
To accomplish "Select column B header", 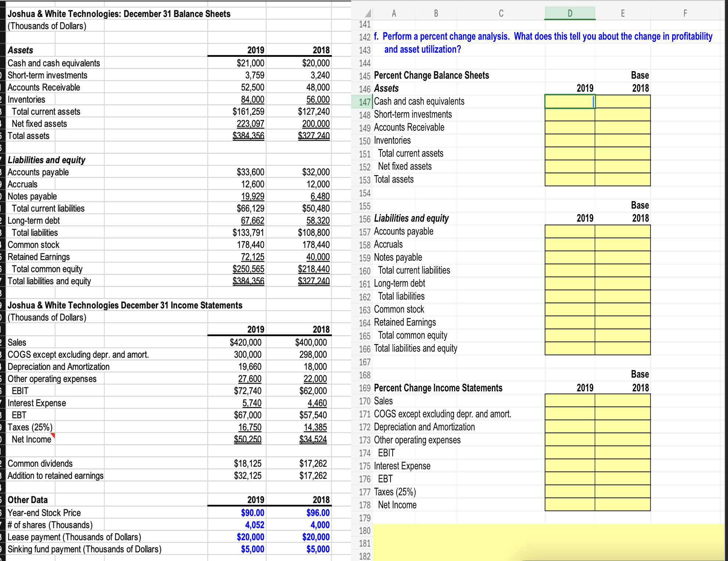I will point(436,14).
